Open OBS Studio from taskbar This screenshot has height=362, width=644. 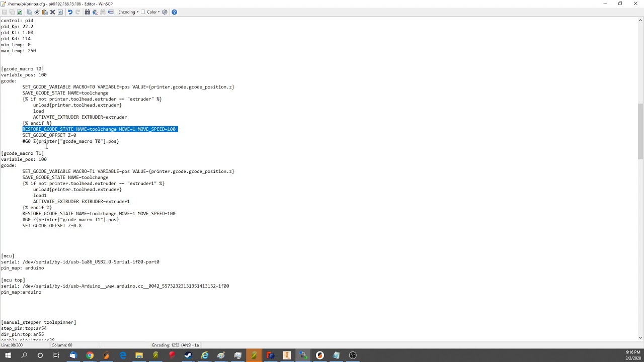[x=353, y=355]
